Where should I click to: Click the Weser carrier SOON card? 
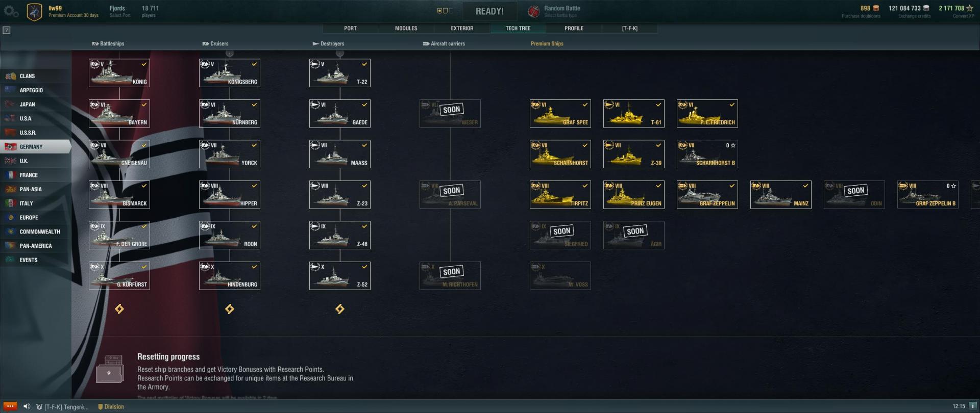450,113
